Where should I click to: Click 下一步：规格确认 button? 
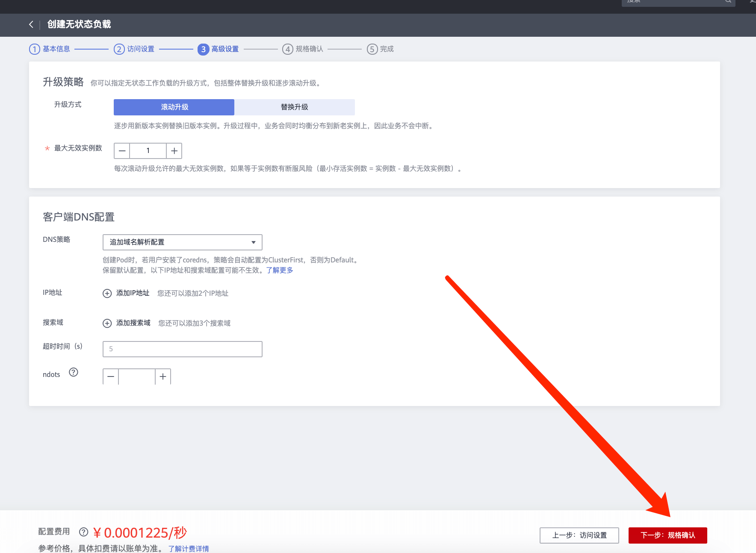pyautogui.click(x=667, y=535)
